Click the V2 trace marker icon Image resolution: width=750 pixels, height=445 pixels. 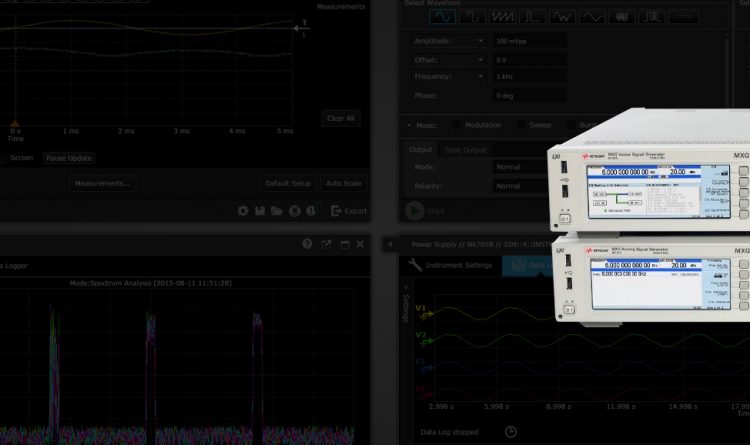pyautogui.click(x=424, y=338)
